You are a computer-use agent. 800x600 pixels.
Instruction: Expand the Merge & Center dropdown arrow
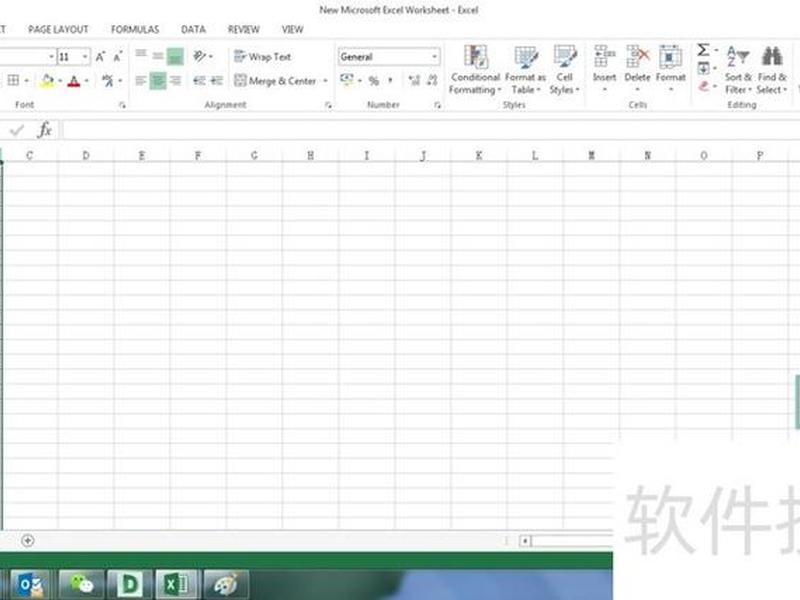[x=326, y=81]
